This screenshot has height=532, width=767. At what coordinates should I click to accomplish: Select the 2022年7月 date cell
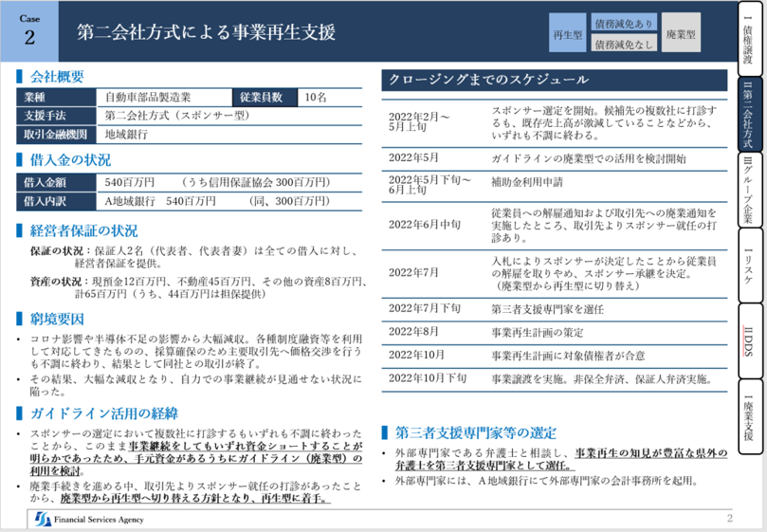click(x=413, y=272)
